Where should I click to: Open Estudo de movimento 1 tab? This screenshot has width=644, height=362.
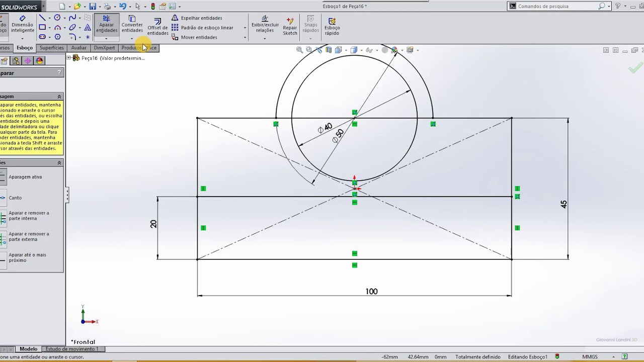tap(72, 349)
